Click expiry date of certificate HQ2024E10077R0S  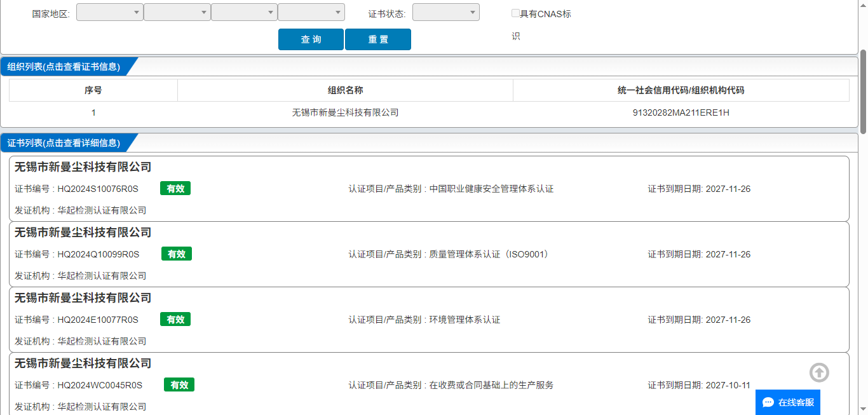point(728,320)
